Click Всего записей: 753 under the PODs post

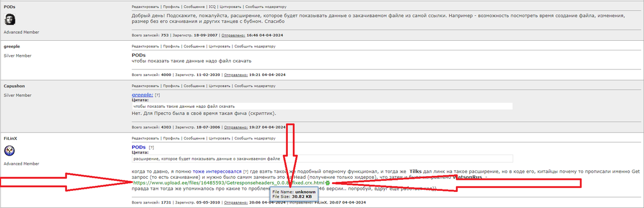point(150,35)
